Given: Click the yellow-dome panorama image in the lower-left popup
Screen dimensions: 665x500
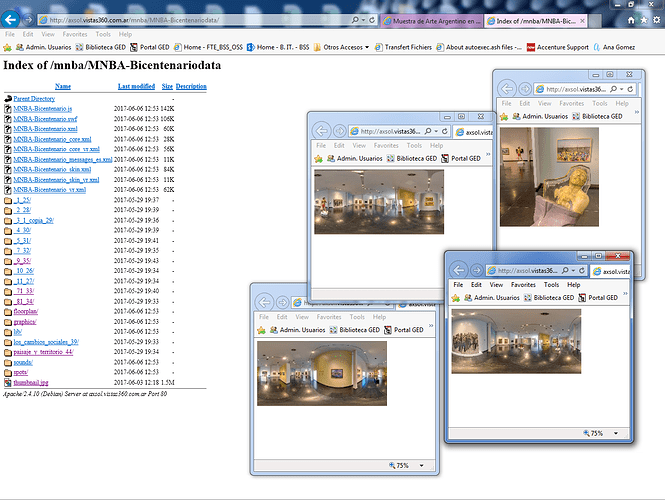Looking at the screenshot, I should (x=322, y=374).
